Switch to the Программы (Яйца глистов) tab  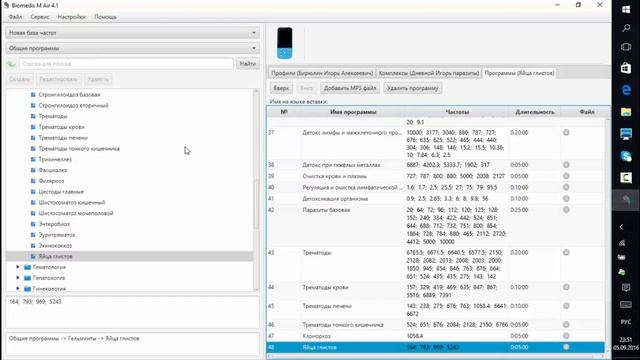[519, 73]
